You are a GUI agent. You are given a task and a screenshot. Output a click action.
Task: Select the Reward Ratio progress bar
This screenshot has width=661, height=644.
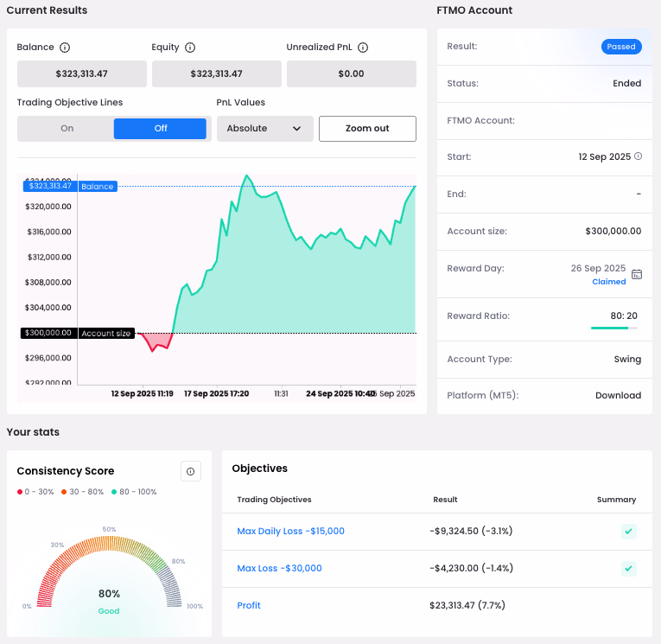(x=614, y=328)
